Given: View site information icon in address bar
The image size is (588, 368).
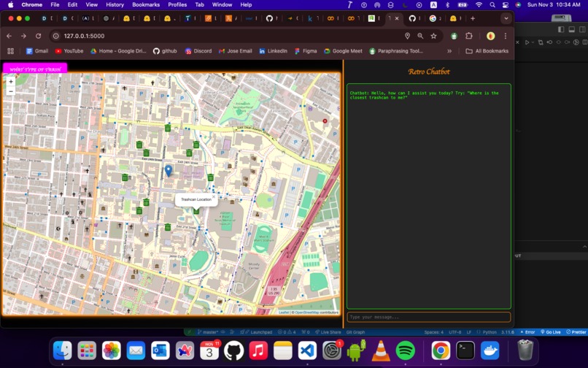Looking at the screenshot, I should (x=56, y=36).
